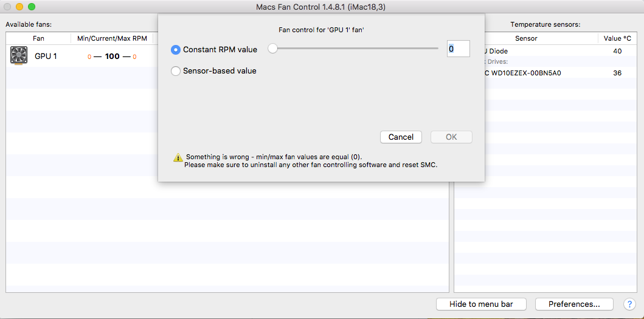Select the Constant RPM value option
This screenshot has height=319, width=644.
click(x=175, y=50)
